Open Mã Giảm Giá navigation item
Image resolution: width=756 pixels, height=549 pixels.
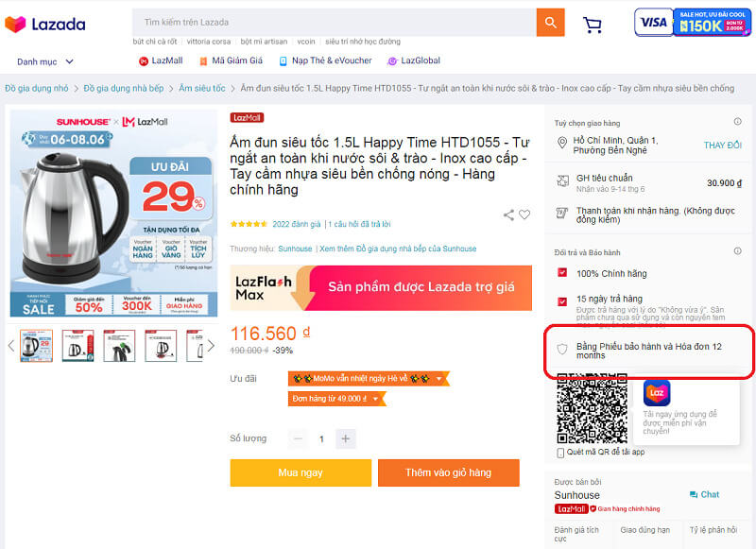(231, 60)
